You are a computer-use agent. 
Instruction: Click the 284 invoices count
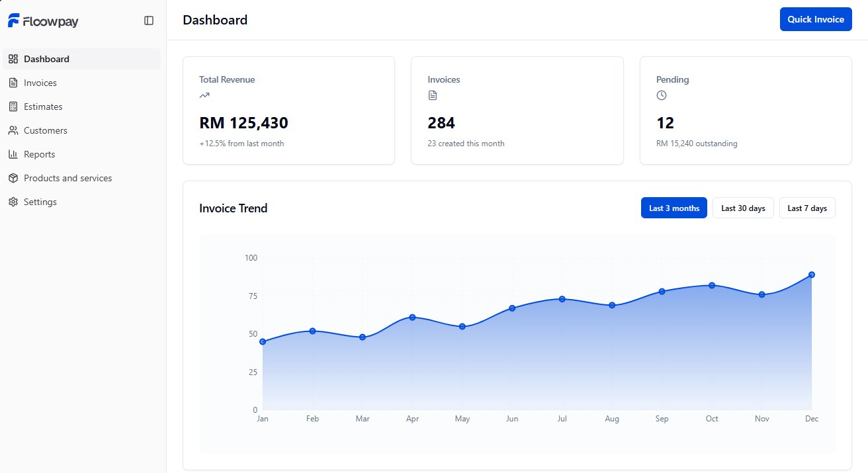(x=441, y=123)
